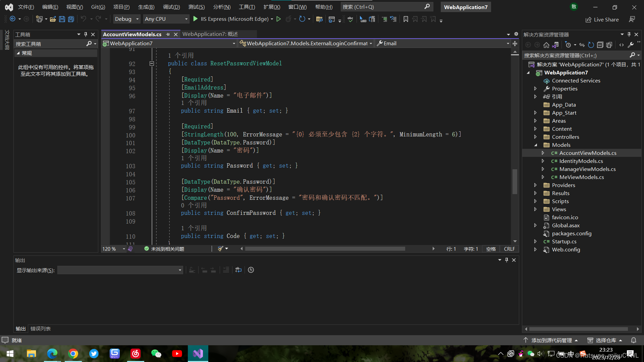
Task: Collapse ResetPasswordViewModel class outlining box
Action: [152, 63]
